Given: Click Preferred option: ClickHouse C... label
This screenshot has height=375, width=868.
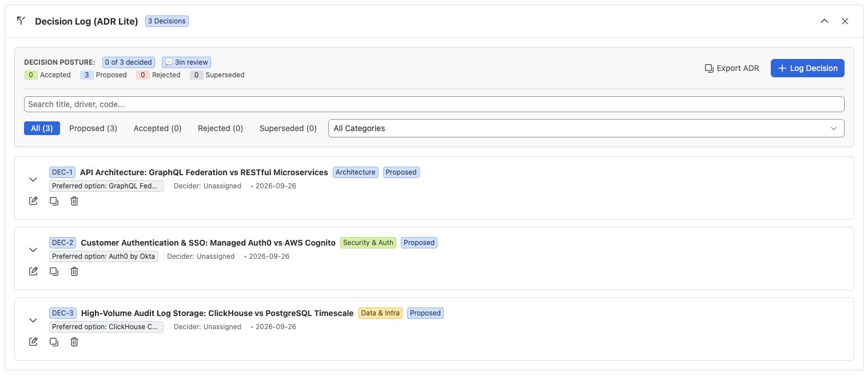Looking at the screenshot, I should tap(106, 327).
